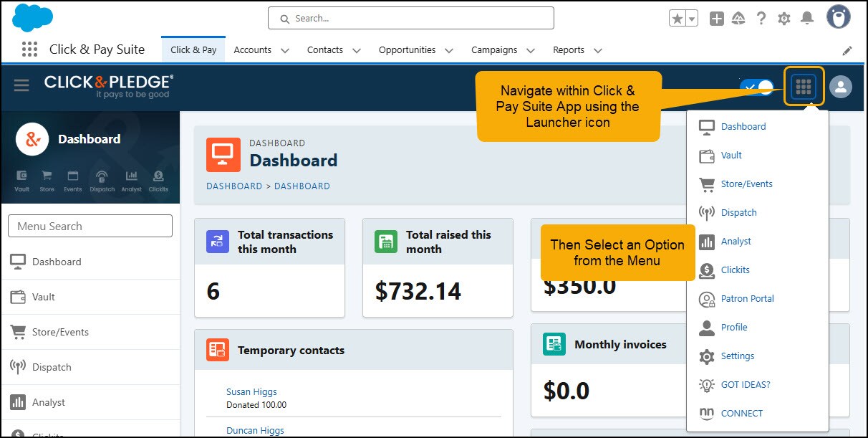Expand the Accounts tab dropdown chevron
This screenshot has height=438, width=868.
click(285, 50)
